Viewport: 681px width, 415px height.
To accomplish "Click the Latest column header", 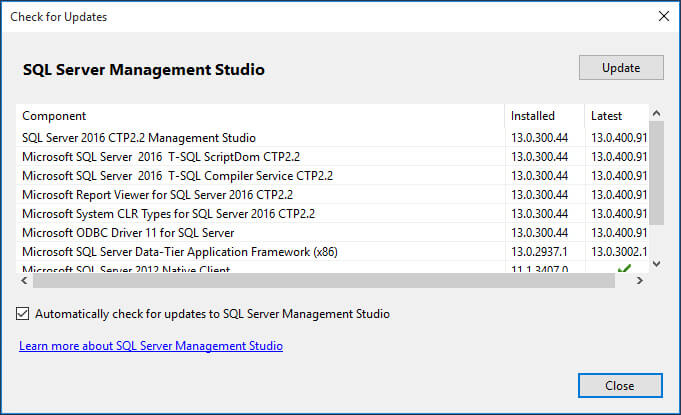I will (x=606, y=116).
